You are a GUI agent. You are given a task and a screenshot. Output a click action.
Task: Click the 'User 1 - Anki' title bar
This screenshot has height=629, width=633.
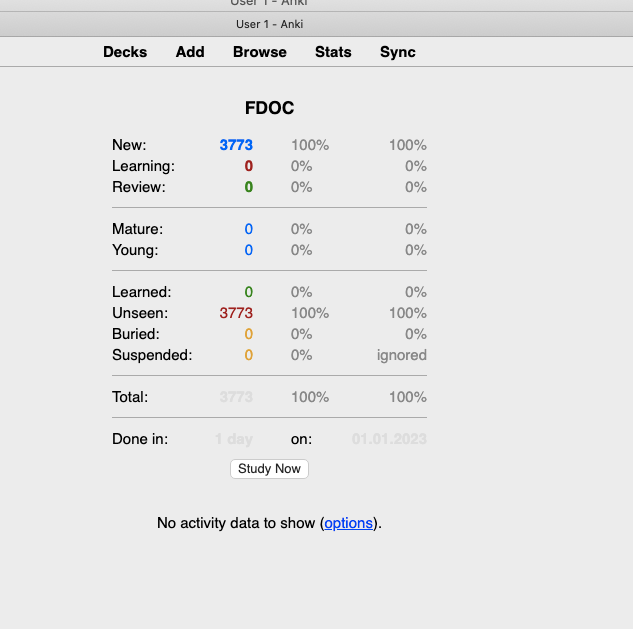(269, 24)
